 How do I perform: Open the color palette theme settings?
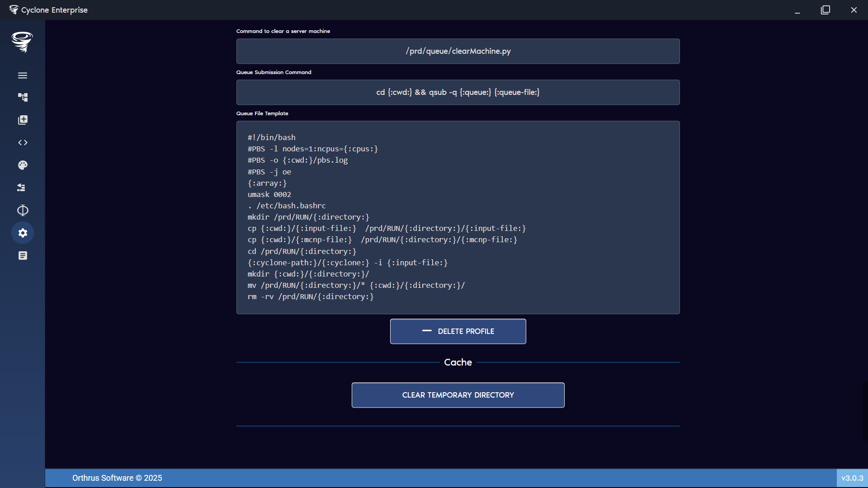[23, 165]
